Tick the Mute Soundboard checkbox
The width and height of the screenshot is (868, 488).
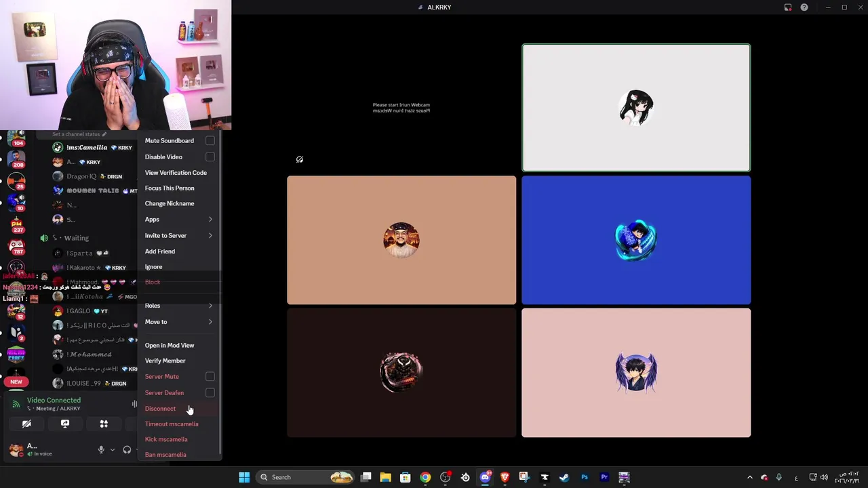pyautogui.click(x=210, y=141)
